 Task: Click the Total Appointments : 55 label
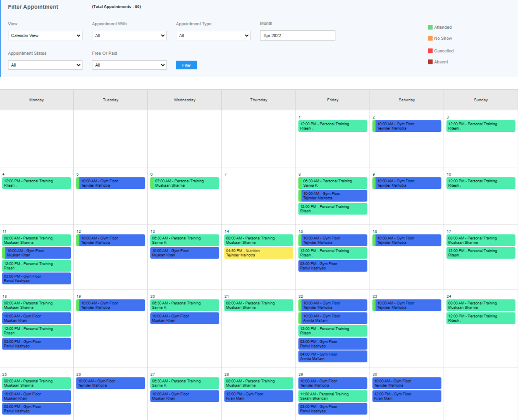pyautogui.click(x=116, y=7)
